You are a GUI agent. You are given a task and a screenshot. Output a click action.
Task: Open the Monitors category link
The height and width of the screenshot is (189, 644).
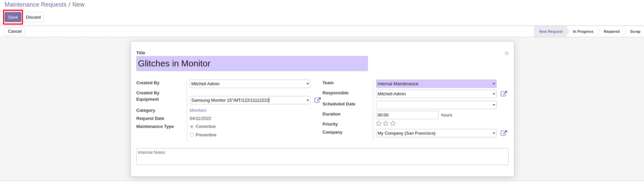(198, 110)
